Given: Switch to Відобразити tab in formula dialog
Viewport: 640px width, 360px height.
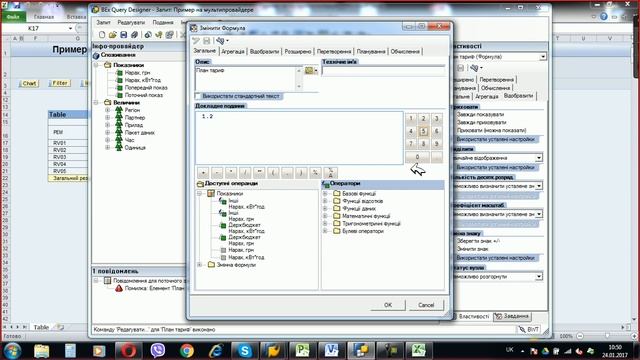Looking at the screenshot, I should (264, 51).
